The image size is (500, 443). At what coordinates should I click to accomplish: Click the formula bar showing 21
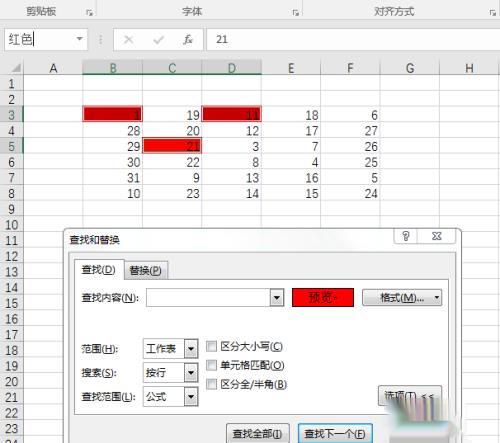tap(353, 39)
